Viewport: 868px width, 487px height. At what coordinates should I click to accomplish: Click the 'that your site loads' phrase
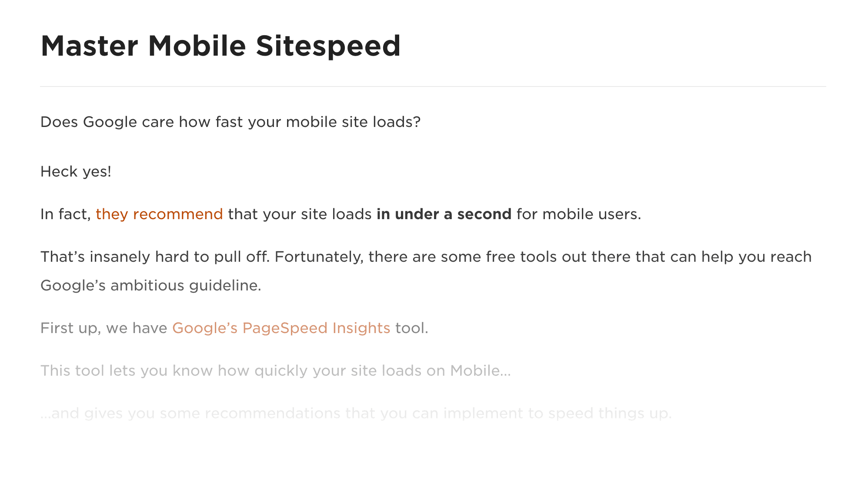300,214
